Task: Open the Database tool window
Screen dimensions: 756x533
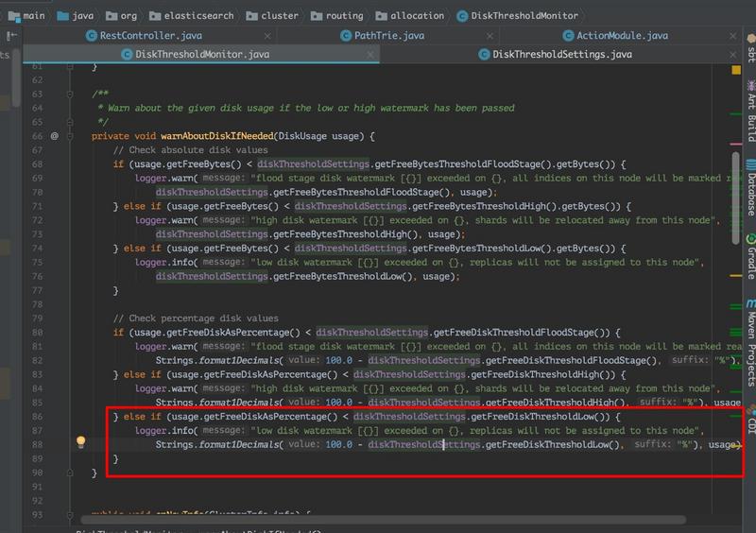Action: pyautogui.click(x=750, y=187)
